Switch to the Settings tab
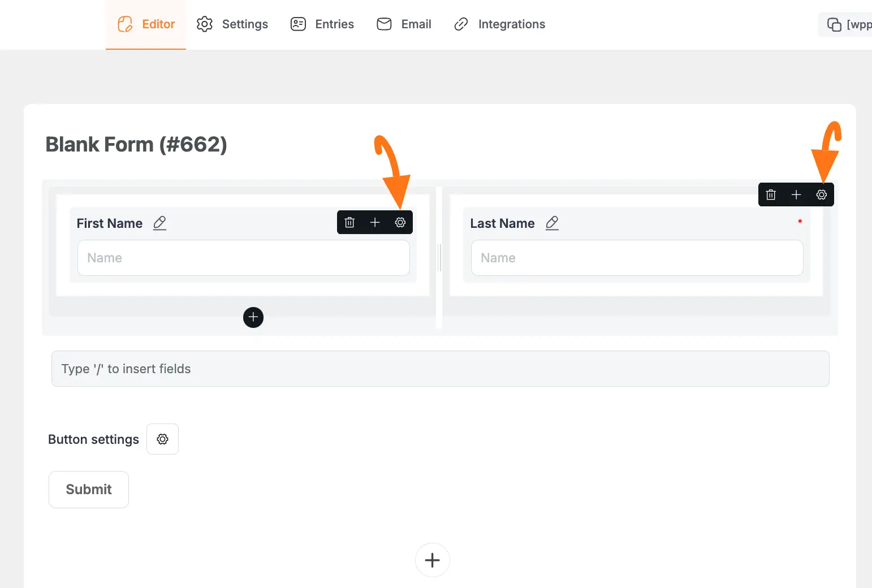 [x=232, y=24]
